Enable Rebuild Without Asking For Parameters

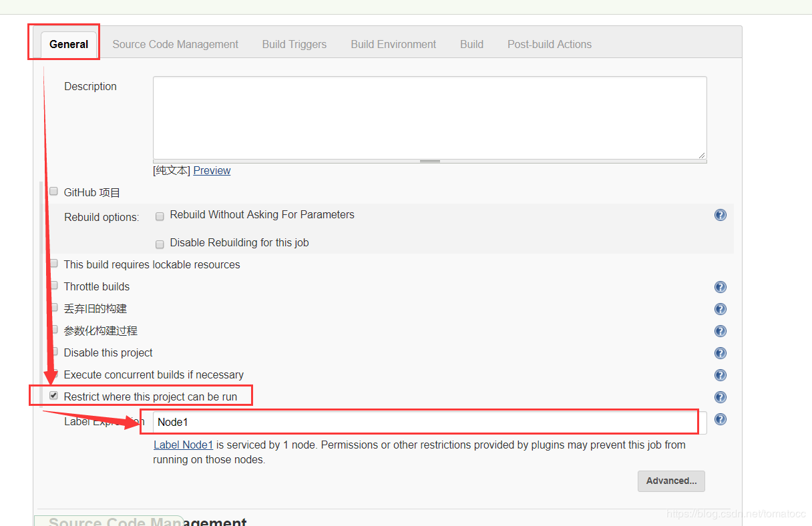click(x=160, y=216)
